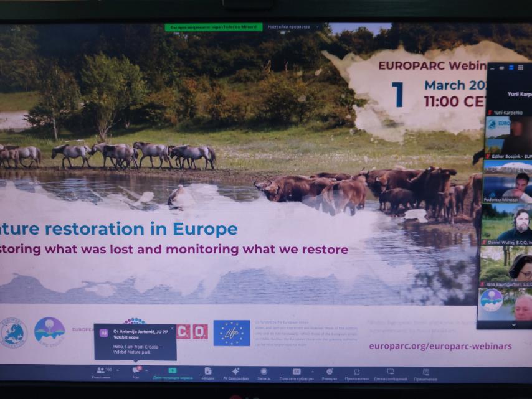This screenshot has height=399, width=532.
Task: Open the Summary icon in toolbar
Action: [207, 371]
